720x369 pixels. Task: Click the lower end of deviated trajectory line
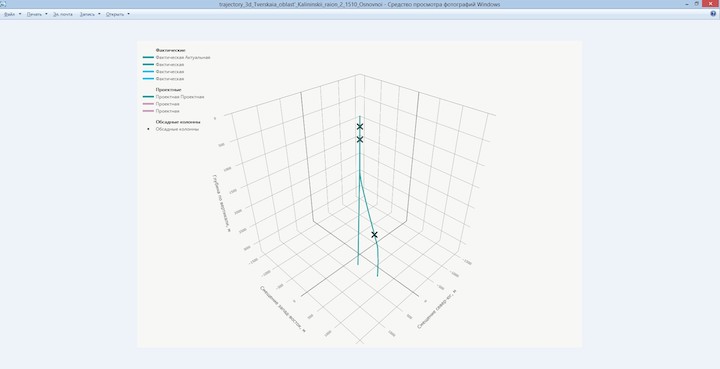377,274
